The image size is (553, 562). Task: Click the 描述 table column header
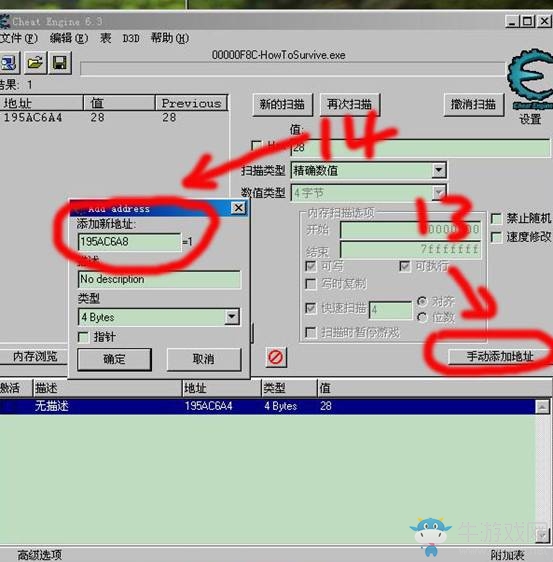108,388
